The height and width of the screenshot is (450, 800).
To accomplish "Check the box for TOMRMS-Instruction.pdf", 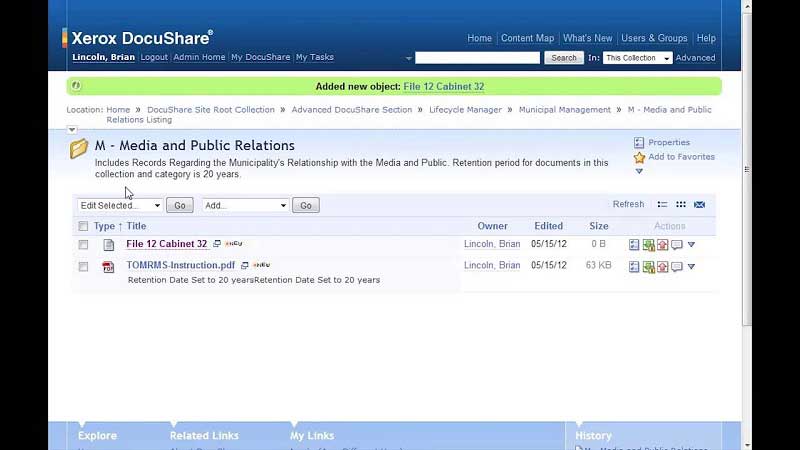I will coord(83,266).
